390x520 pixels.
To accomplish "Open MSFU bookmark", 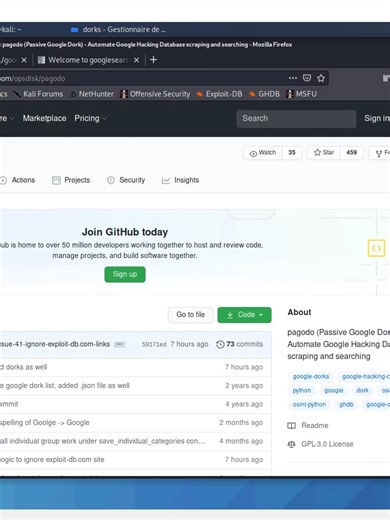I will point(301,94).
